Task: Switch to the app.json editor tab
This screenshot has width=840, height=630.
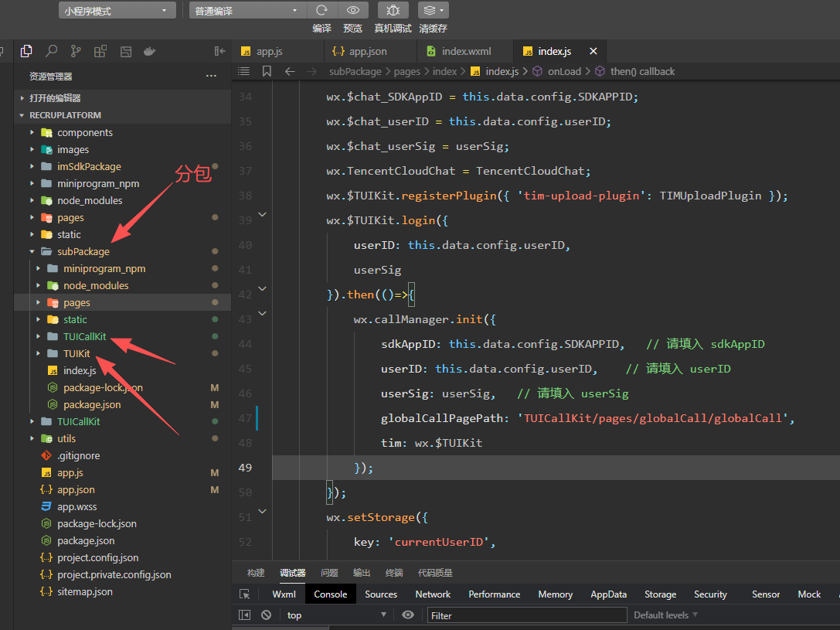Action: coord(370,52)
